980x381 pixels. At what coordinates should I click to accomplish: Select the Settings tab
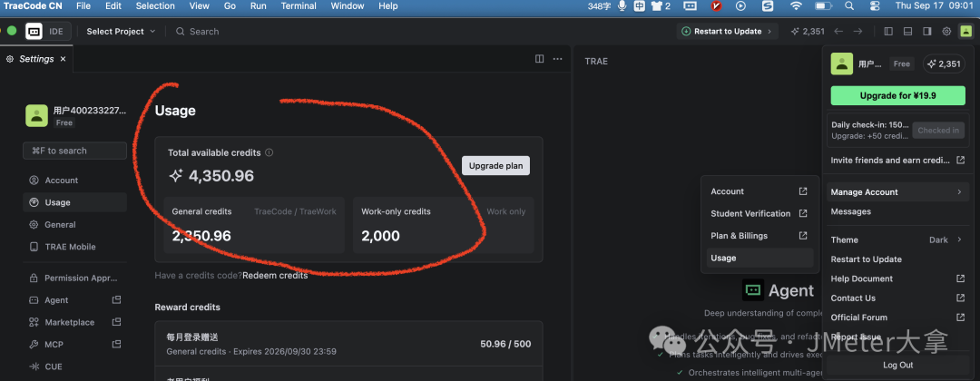36,59
